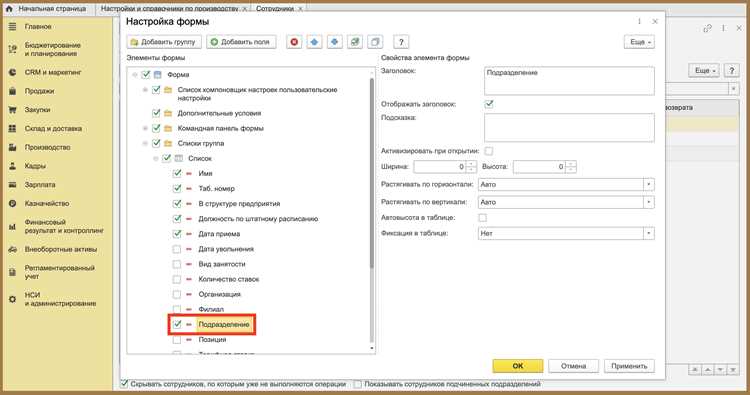Collapse the Форма tree root

point(135,75)
